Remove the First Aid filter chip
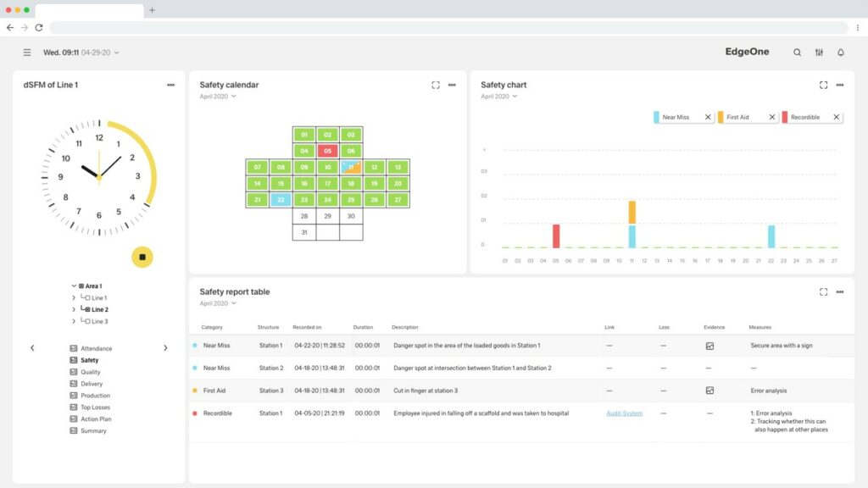Screen dimensions: 868x488 click(774, 117)
